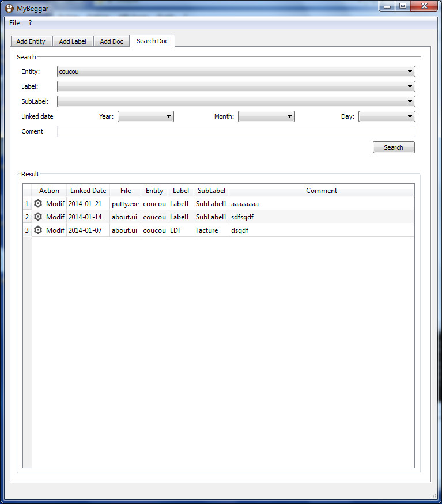442x504 pixels.
Task: Sort by the Linked Date column header
Action: pyautogui.click(x=88, y=190)
